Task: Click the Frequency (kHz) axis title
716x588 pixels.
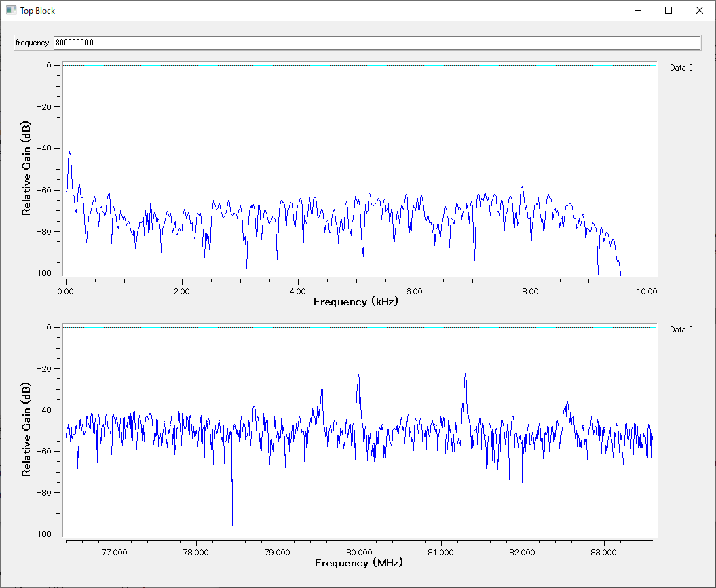Action: click(356, 302)
